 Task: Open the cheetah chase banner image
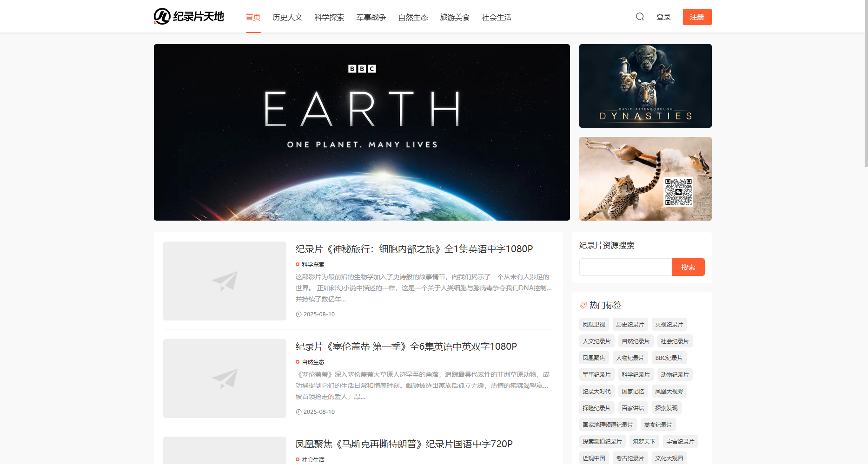(645, 179)
